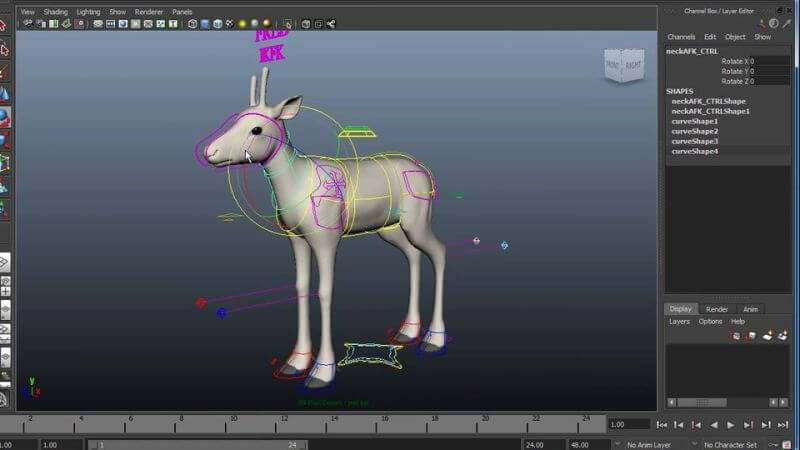Viewport: 800px width, 450px height.
Task: Open the No Anim Layer dropdown
Action: click(651, 444)
